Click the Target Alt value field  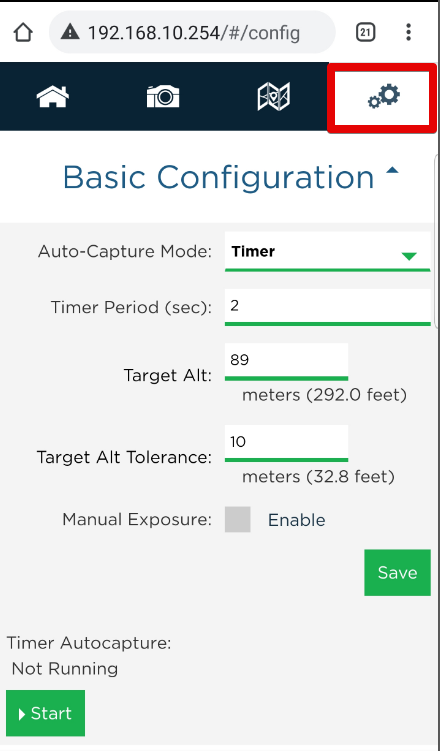coord(286,362)
